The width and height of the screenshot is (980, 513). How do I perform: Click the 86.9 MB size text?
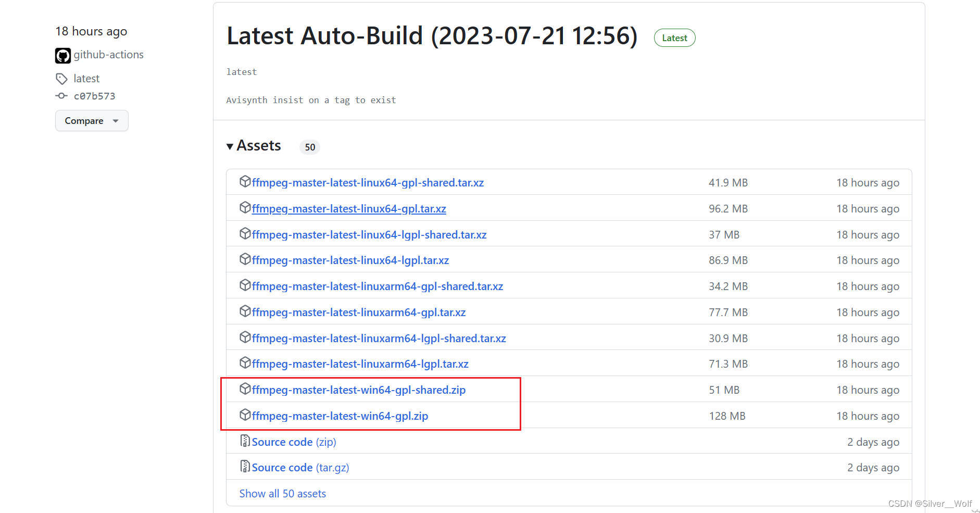click(728, 260)
